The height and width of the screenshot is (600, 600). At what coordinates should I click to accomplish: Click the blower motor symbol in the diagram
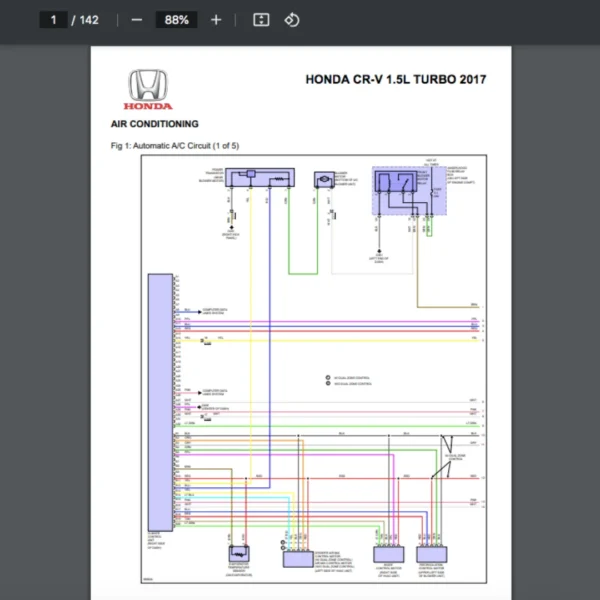pyautogui.click(x=325, y=180)
